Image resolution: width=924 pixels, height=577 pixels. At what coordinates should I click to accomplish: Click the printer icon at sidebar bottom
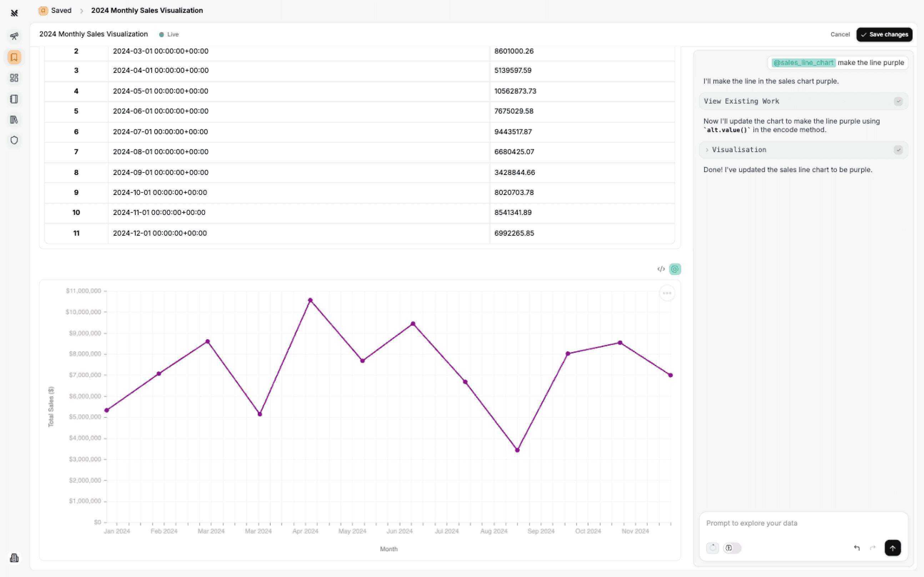click(14, 558)
